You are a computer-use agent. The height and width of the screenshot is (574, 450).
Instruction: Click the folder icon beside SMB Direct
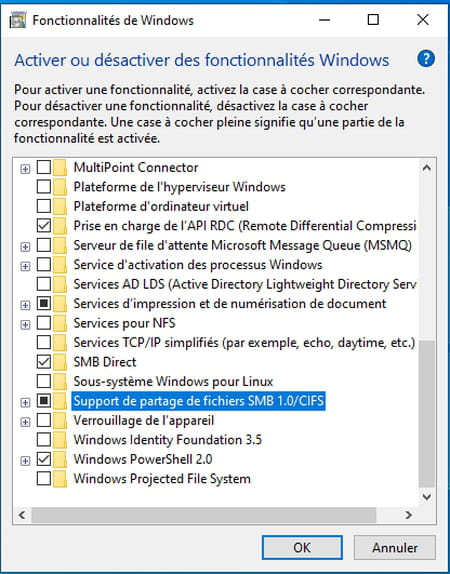[x=60, y=362]
